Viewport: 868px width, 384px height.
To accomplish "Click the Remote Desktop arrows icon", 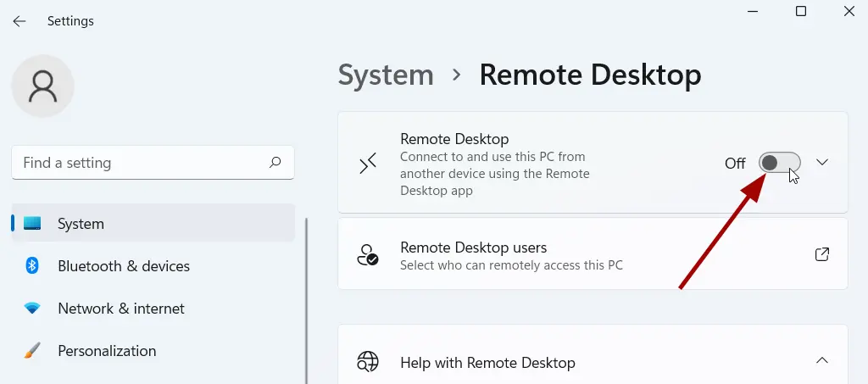I will click(368, 164).
